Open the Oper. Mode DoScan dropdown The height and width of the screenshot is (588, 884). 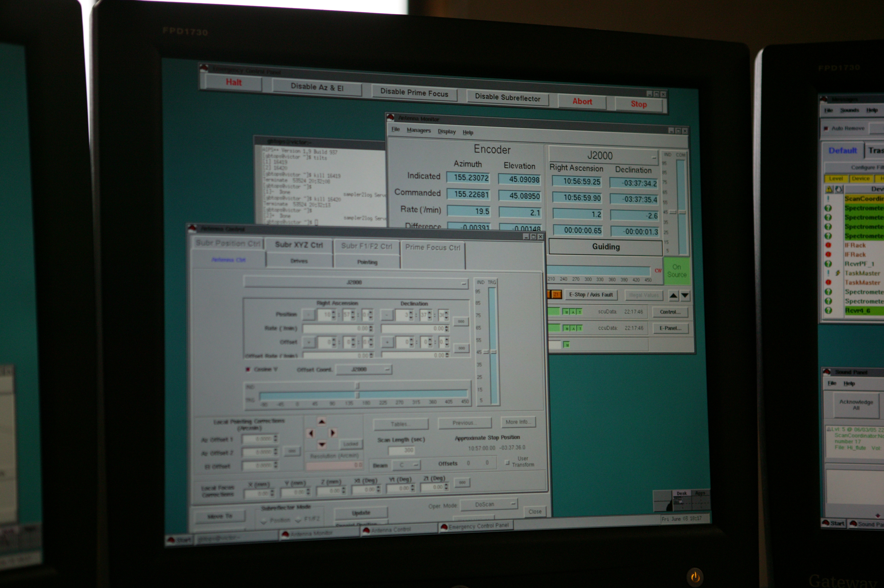(x=489, y=505)
